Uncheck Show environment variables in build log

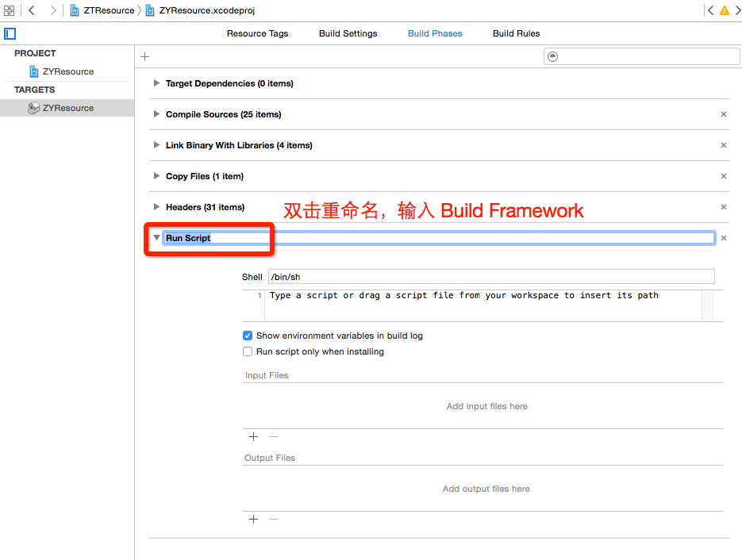[x=248, y=336]
